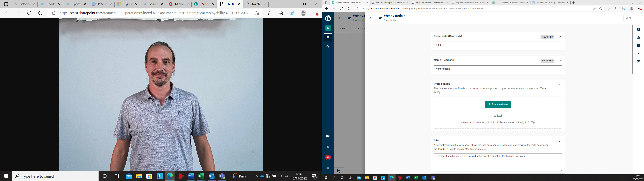Open the info panel icon in right sidebar
The height and width of the screenshot is (181, 644).
tap(638, 29)
